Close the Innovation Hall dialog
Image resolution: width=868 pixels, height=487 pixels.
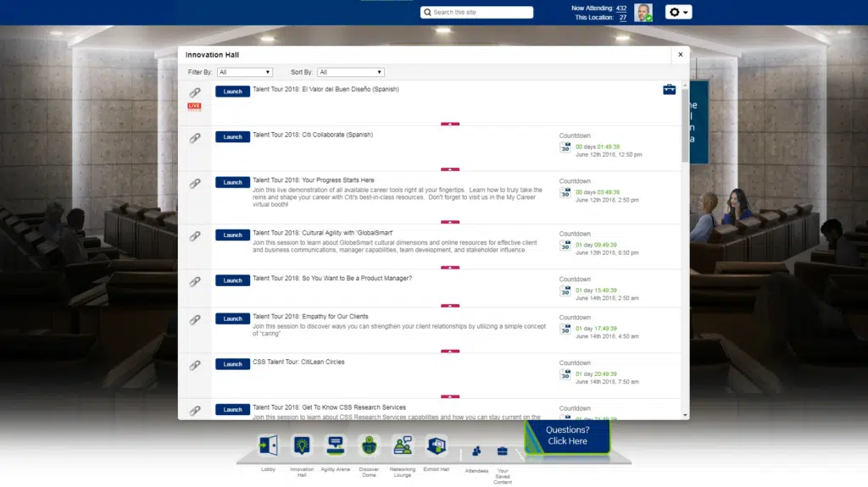681,55
